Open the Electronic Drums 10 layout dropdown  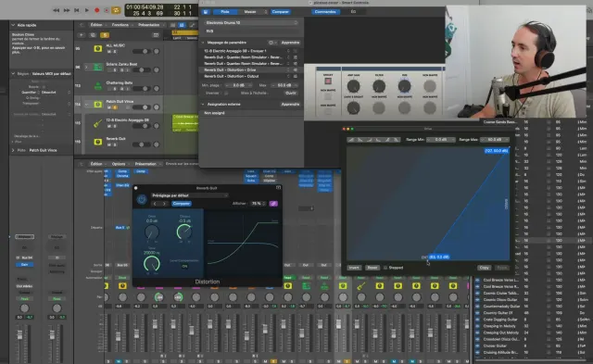point(251,22)
